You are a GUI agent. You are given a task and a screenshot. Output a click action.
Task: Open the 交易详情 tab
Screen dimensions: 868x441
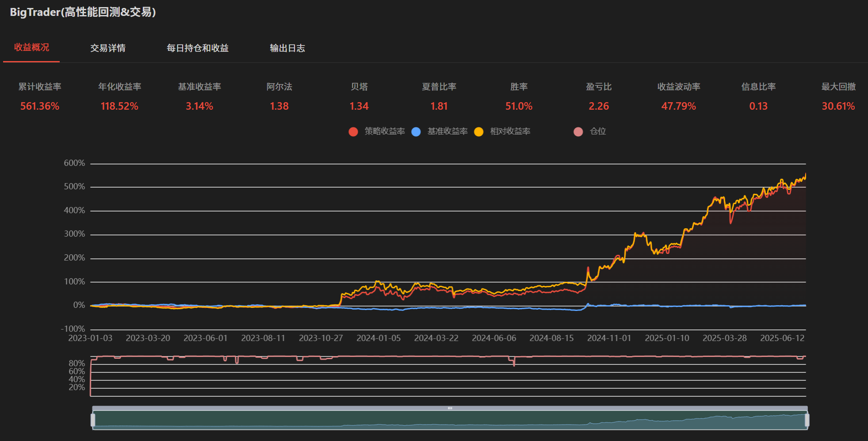click(x=108, y=48)
